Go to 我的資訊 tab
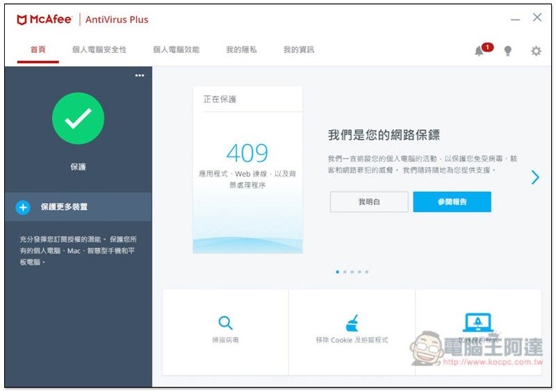Viewport: 556px width, 392px height. 299,49
